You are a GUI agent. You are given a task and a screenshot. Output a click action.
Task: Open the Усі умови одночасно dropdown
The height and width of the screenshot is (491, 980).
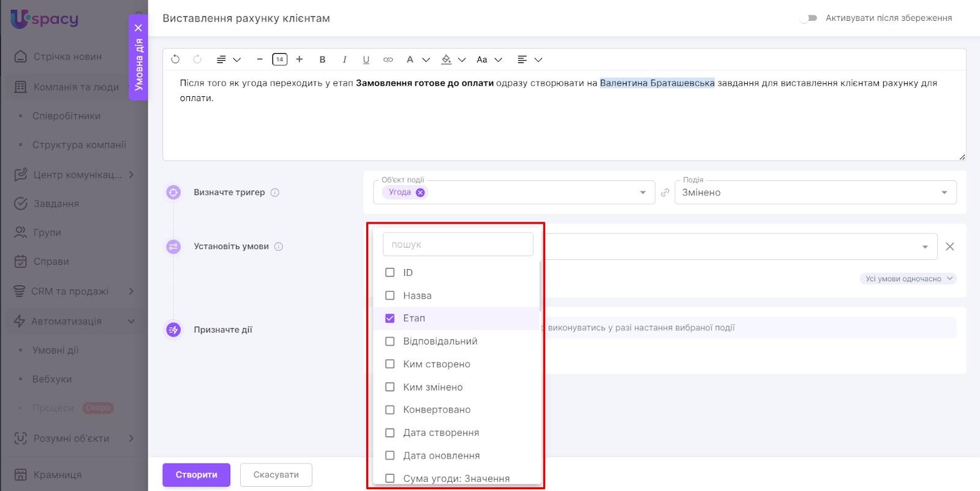[x=908, y=279]
